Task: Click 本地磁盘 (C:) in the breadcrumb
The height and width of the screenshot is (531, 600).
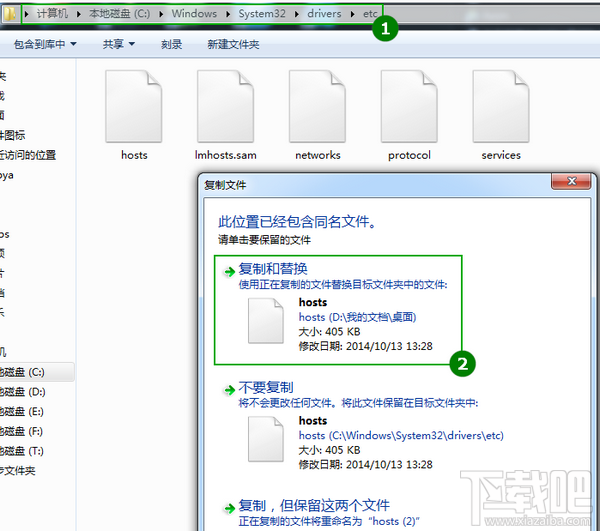Action: 119,14
